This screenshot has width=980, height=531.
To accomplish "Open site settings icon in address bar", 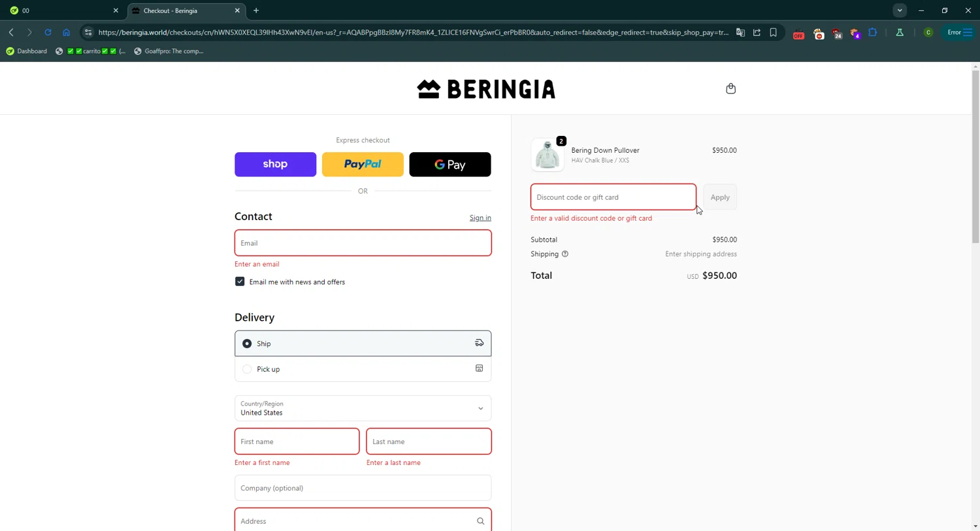I will click(x=88, y=32).
